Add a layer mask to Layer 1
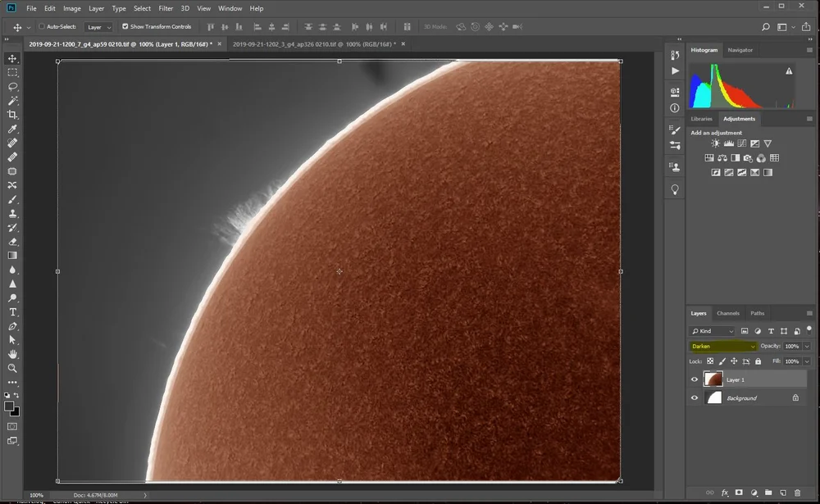The height and width of the screenshot is (504, 820). pyautogui.click(x=739, y=493)
